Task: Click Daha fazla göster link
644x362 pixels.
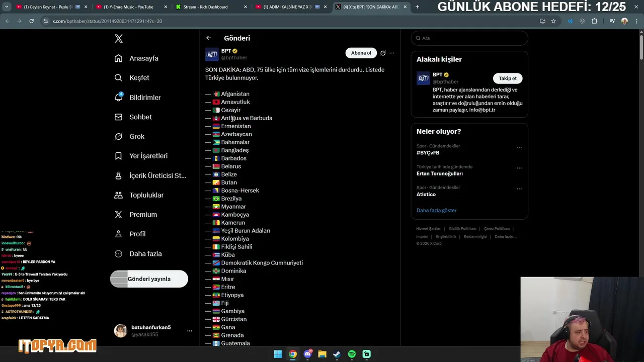Action: 436,211
